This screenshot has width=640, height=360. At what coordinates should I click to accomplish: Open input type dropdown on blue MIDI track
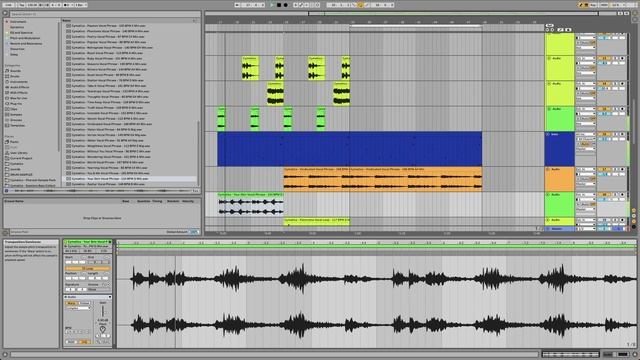tap(586, 134)
